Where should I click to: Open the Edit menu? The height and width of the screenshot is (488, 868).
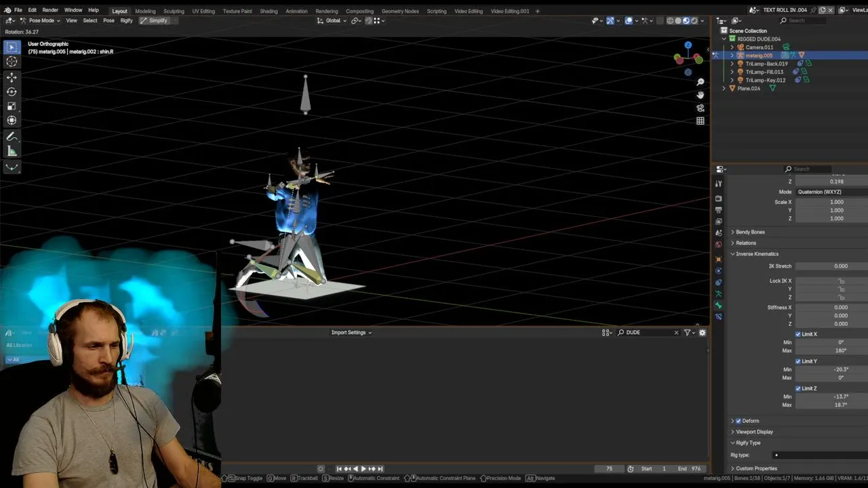point(32,10)
